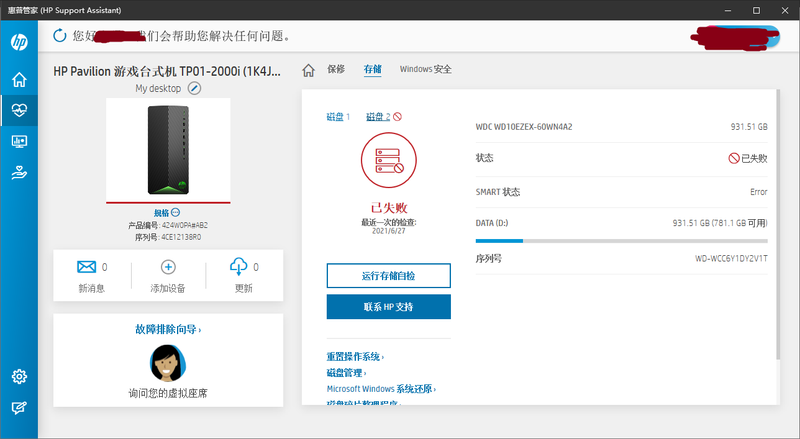Screen dimensions: 800x439
Task: Click the home icon beside 保修 tab
Action: (308, 70)
